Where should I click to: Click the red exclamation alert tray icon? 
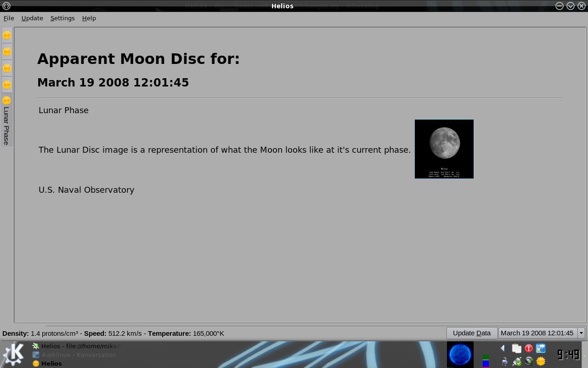pos(529,348)
